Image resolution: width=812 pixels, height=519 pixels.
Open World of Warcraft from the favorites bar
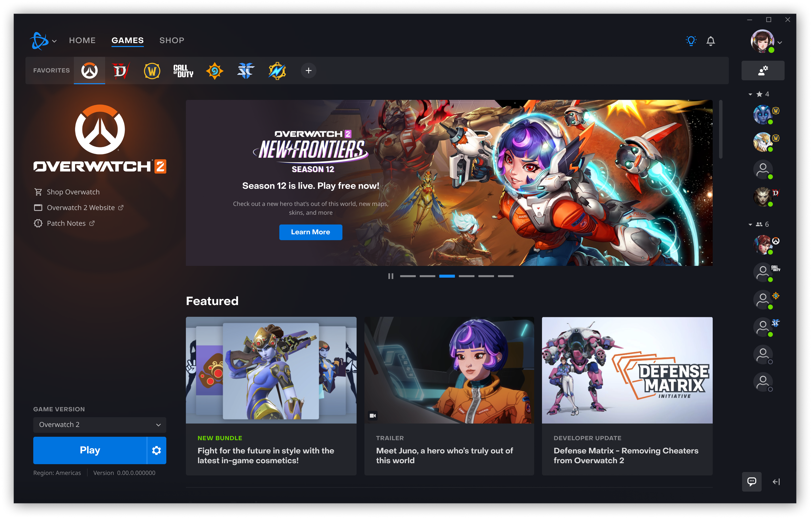(152, 71)
